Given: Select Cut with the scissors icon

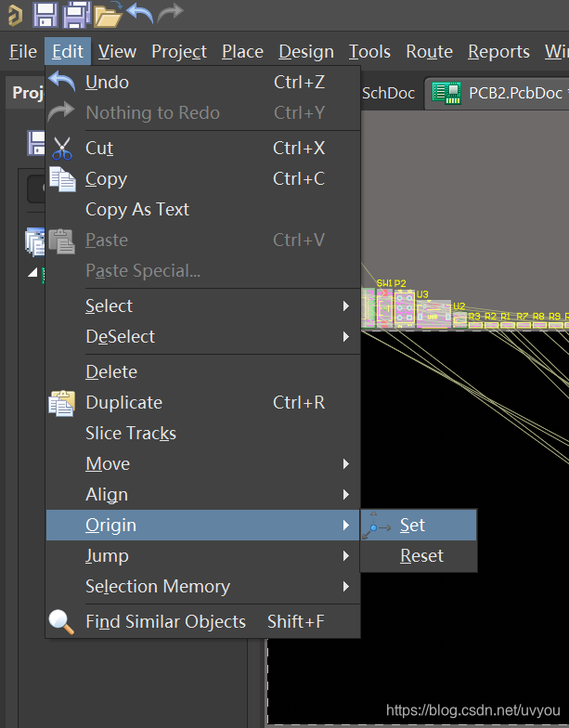Looking at the screenshot, I should (99, 149).
